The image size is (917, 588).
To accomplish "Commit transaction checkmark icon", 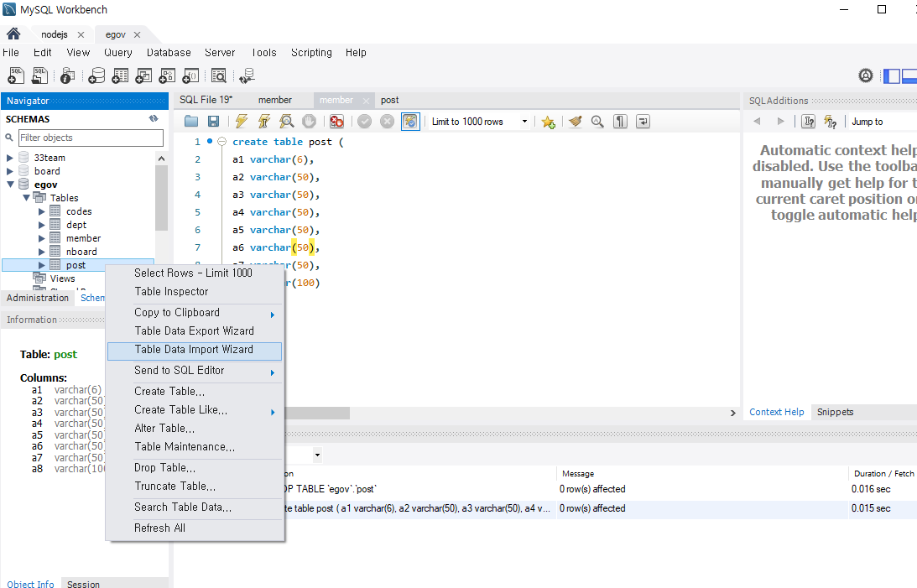I will (364, 122).
